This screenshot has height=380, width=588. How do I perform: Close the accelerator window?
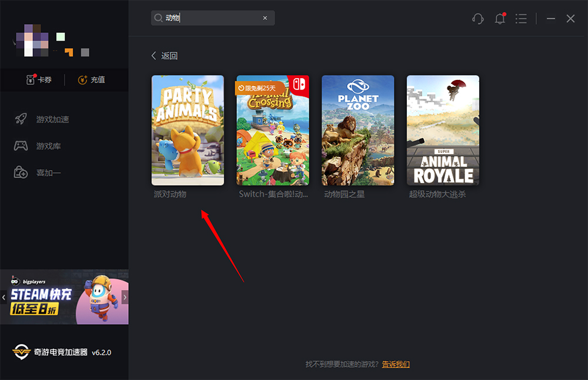tap(570, 18)
